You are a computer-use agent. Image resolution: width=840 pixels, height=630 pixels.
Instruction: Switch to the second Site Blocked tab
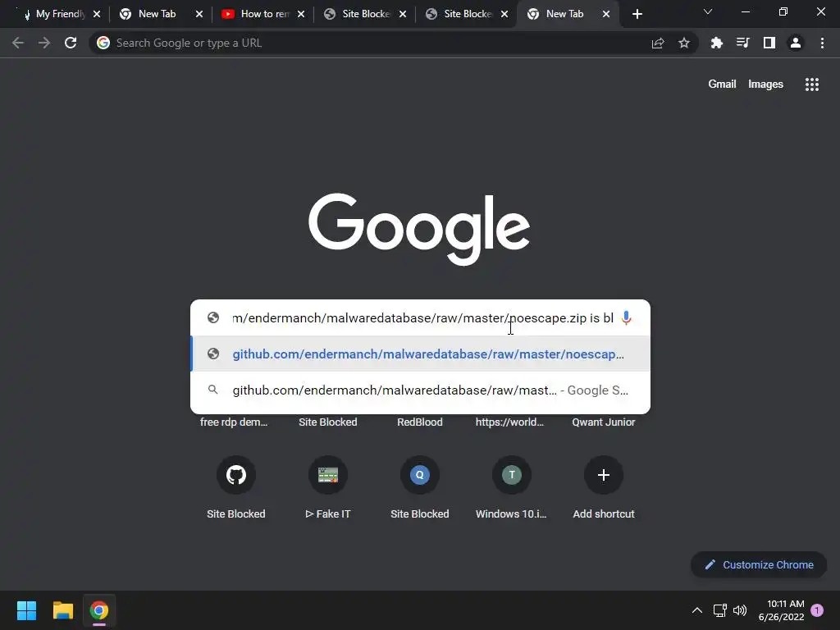click(466, 14)
